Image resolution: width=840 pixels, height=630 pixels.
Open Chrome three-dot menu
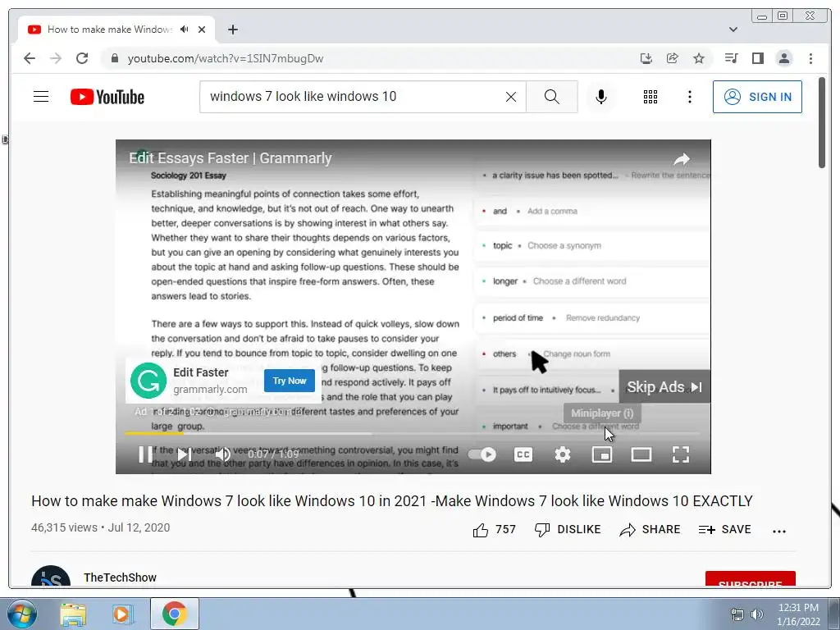click(x=810, y=58)
